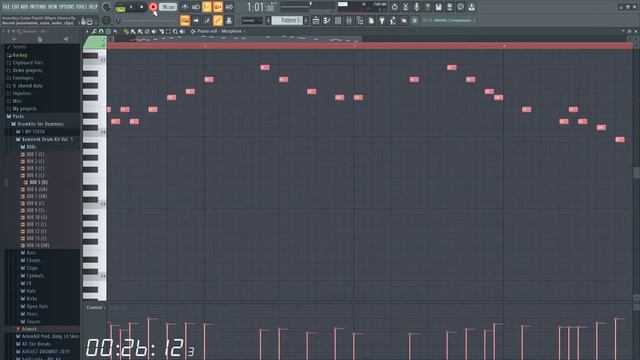640x360 pixels.
Task: Click the red Record button
Action: (x=153, y=7)
